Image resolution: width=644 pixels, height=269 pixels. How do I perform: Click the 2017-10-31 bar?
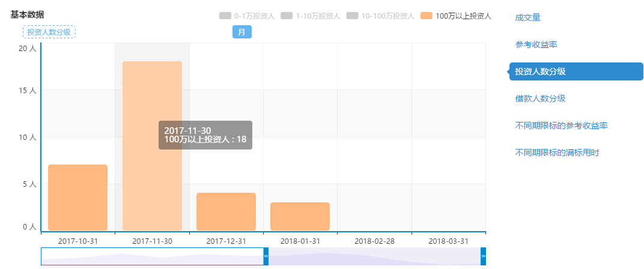pos(77,198)
